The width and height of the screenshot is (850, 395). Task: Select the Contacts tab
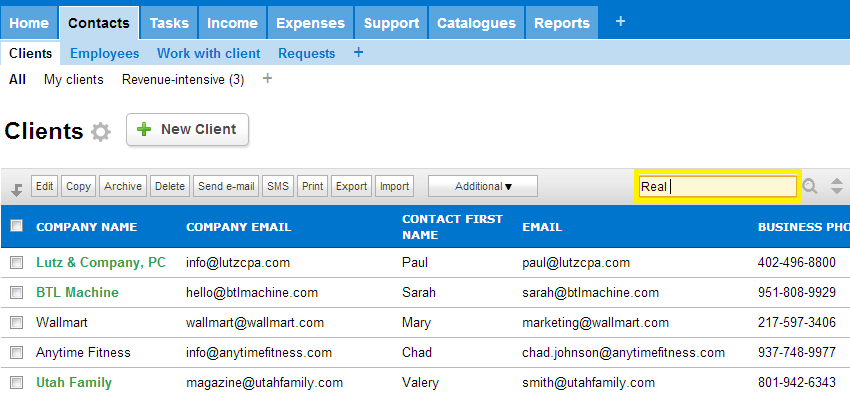[x=99, y=23]
